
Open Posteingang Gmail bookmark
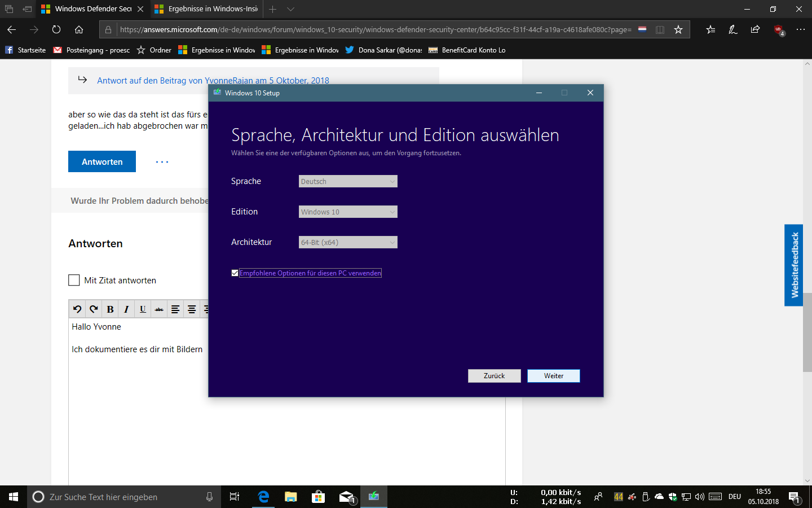(x=91, y=50)
